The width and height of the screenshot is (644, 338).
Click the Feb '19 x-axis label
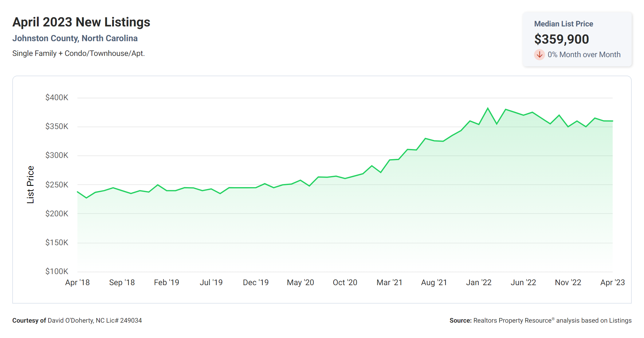click(167, 283)
